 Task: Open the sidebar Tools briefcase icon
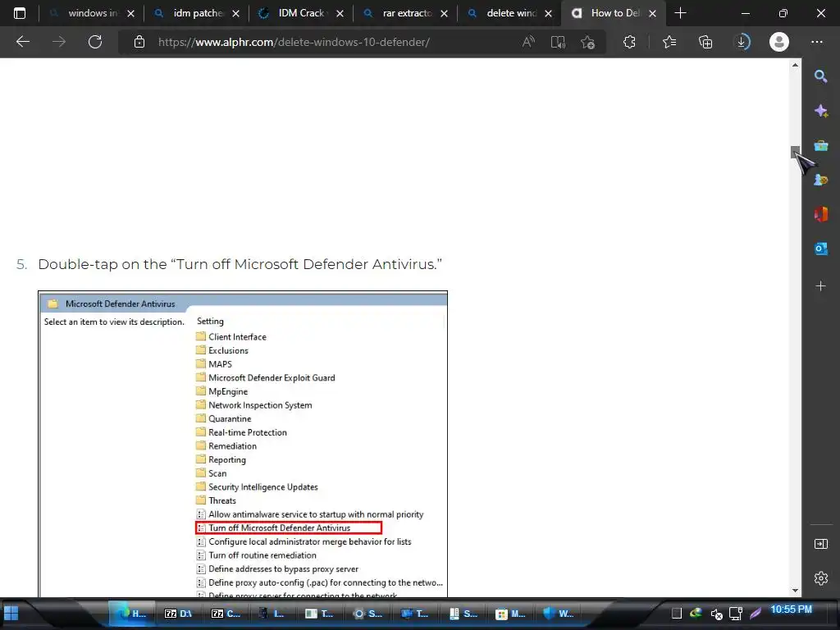click(820, 146)
